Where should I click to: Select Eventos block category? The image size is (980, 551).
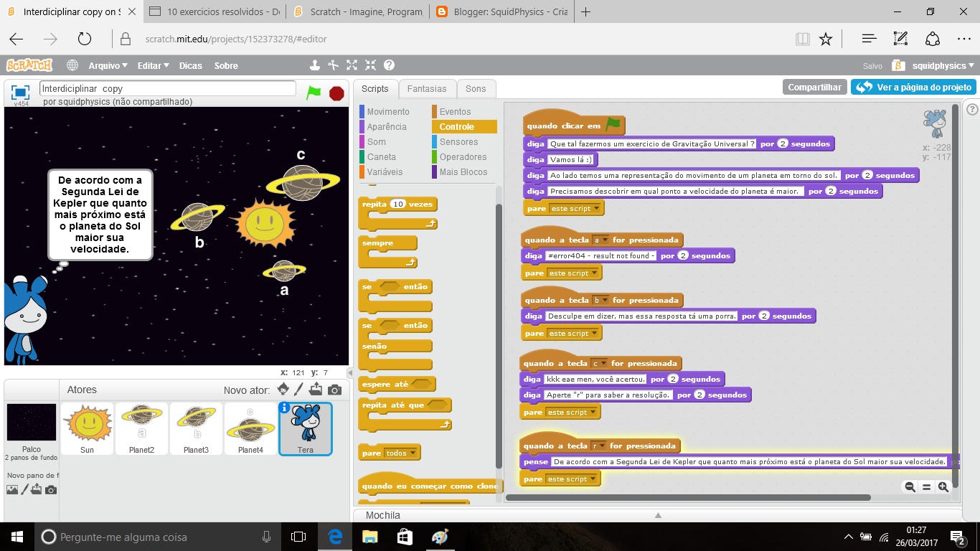[455, 112]
